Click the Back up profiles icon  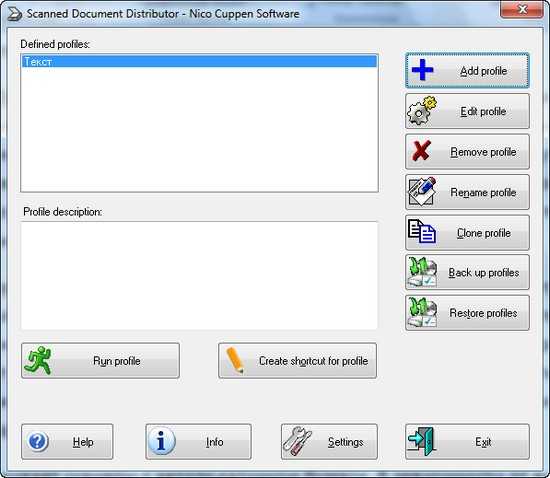(422, 272)
